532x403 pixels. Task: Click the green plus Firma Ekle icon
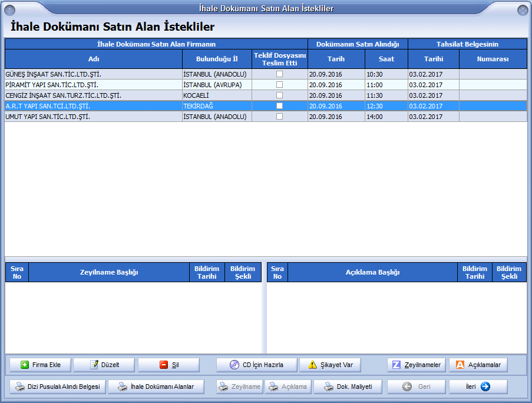point(25,365)
